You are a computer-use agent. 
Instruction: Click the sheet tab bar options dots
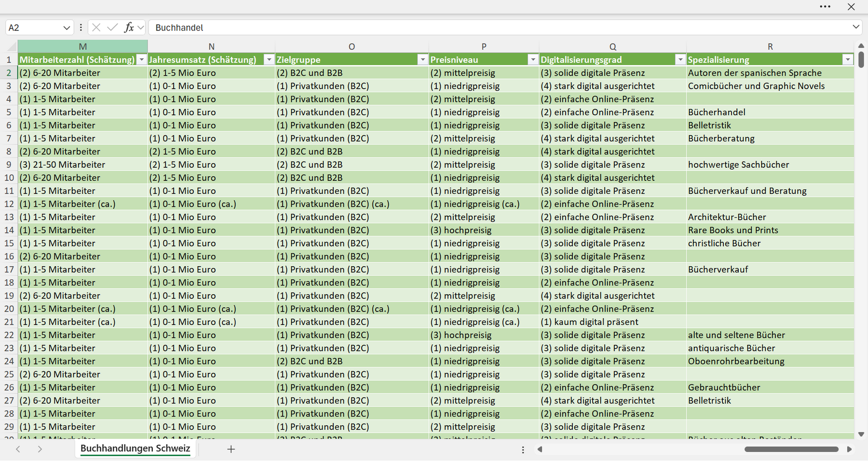pyautogui.click(x=523, y=449)
